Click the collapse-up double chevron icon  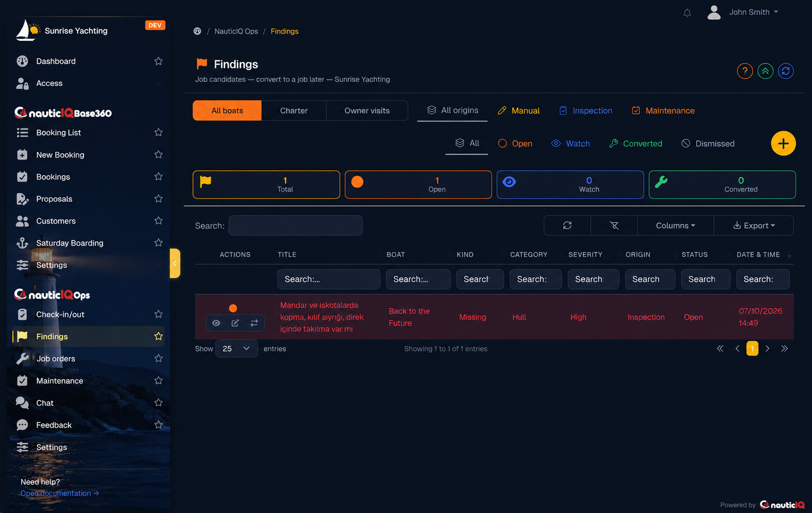pos(765,71)
